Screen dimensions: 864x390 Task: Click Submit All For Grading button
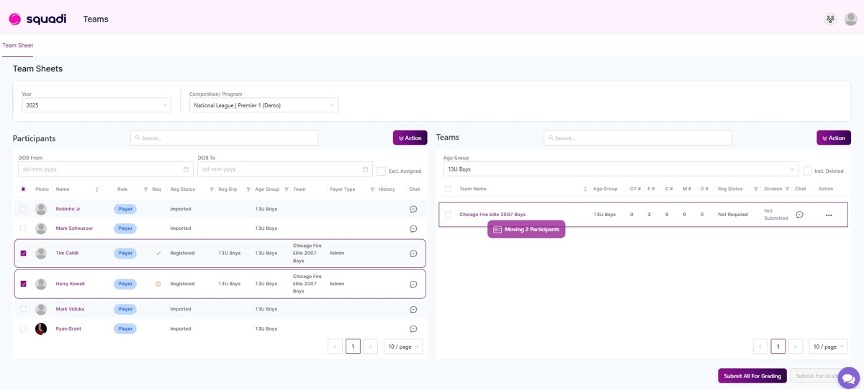click(x=752, y=376)
